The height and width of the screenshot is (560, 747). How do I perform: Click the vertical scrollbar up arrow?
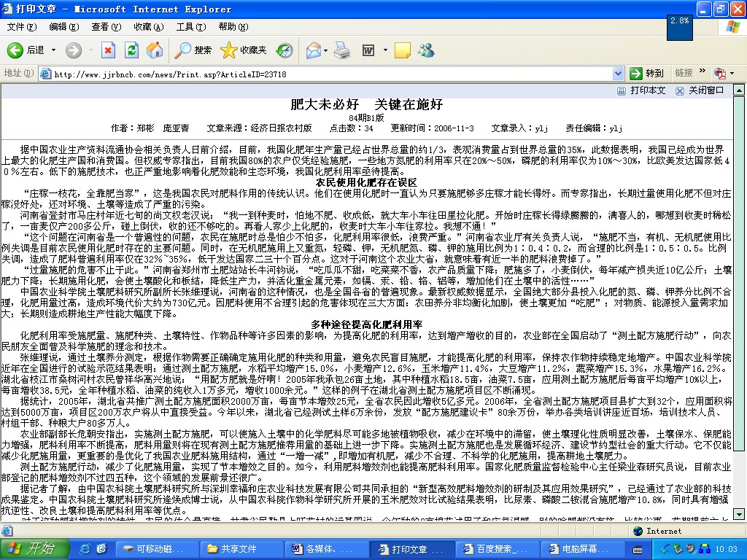pyautogui.click(x=739, y=90)
